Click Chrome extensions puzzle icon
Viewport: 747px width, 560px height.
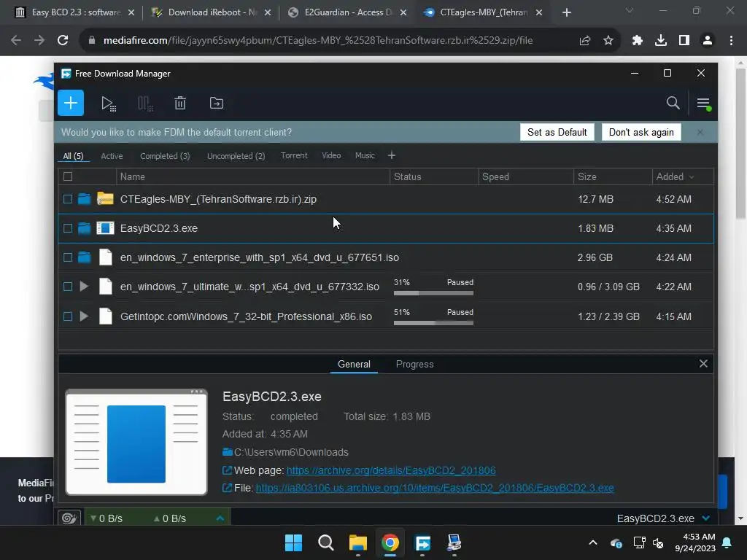click(637, 41)
